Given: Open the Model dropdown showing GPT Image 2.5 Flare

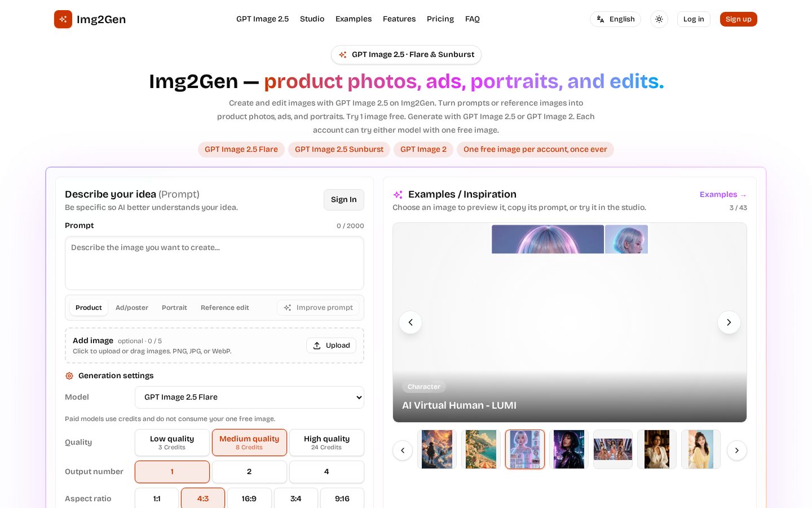Looking at the screenshot, I should click(x=249, y=397).
